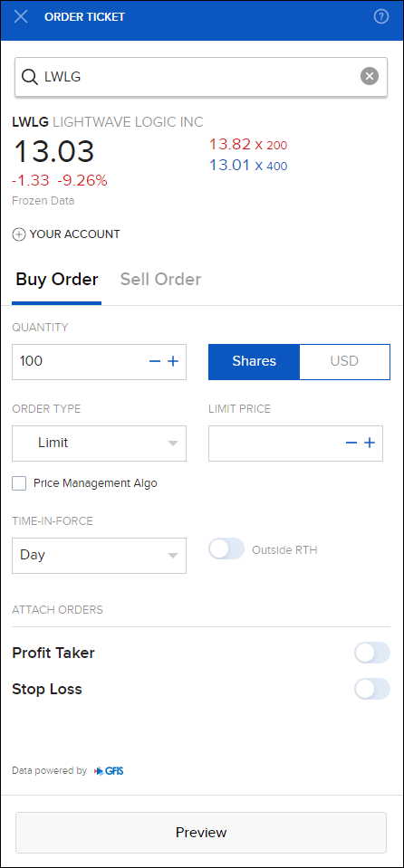Click into the Limit Price input field
Viewport: 404px width, 868px height.
click(275, 444)
